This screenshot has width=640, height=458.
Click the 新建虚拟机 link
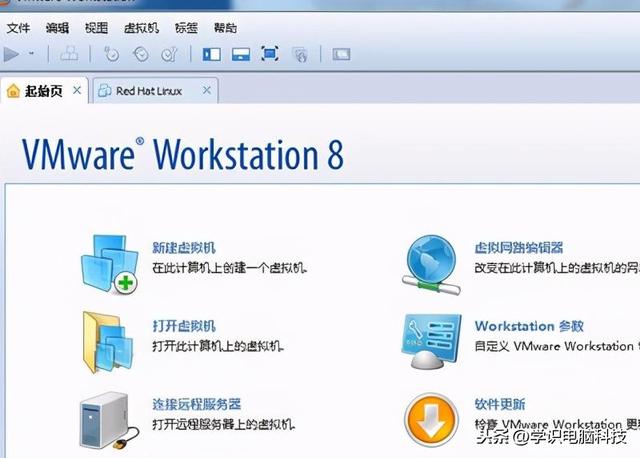point(184,247)
